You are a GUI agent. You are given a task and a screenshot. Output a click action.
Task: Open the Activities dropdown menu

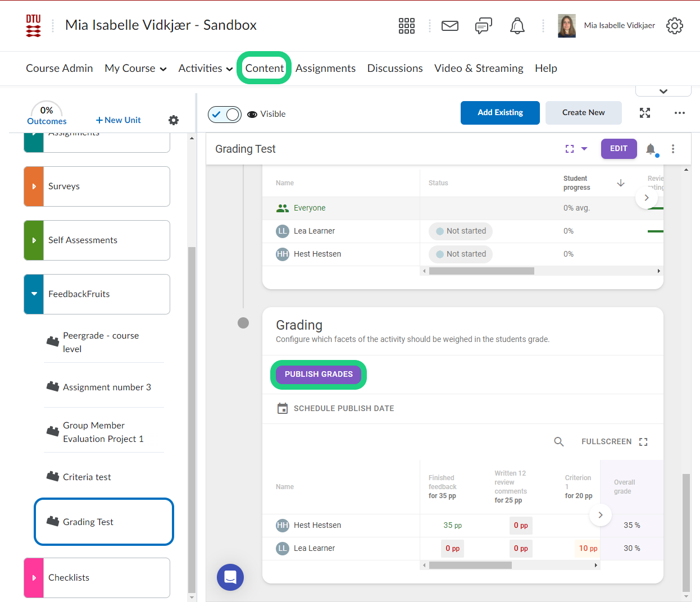point(205,69)
